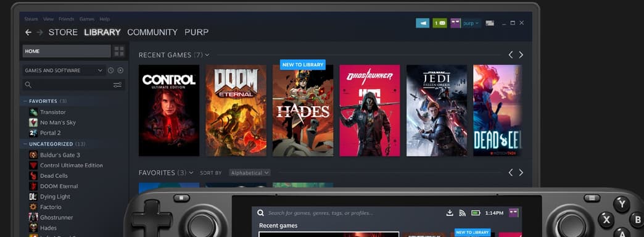Click the Steam Deck battery icon
The image size is (644, 237).
coord(476,213)
